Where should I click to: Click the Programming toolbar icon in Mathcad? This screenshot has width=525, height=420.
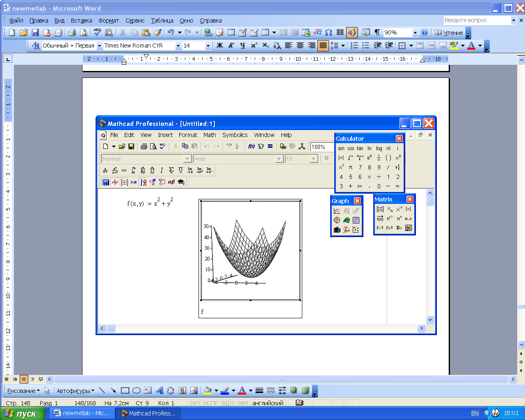point(162,182)
